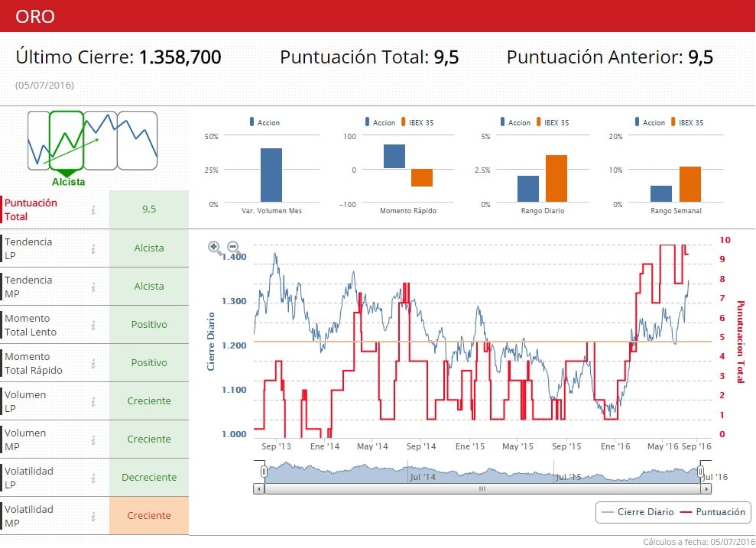Open info icon beside Volatilidad MP

pyautogui.click(x=93, y=516)
